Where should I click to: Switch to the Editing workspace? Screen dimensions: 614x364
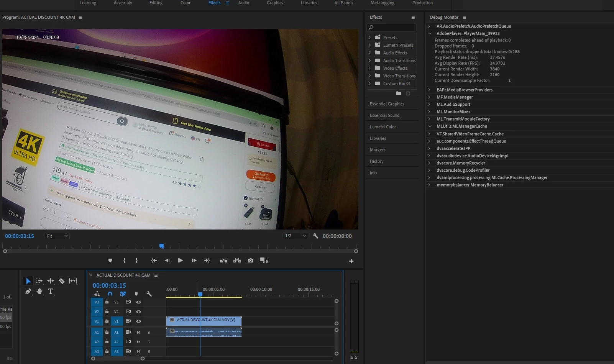pyautogui.click(x=156, y=3)
